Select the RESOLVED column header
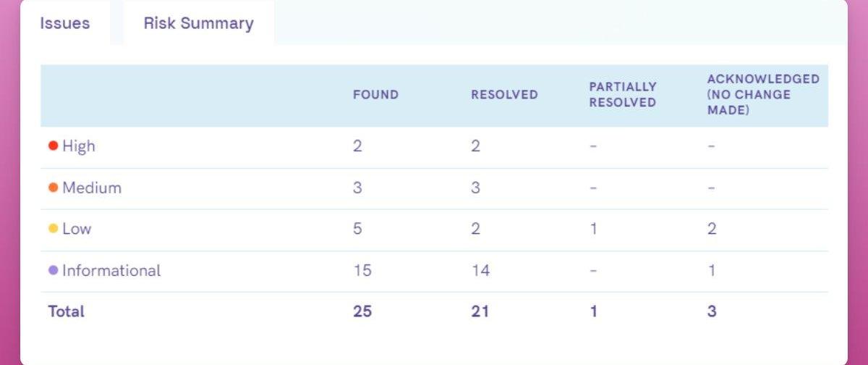This screenshot has height=365, width=868. click(x=504, y=95)
